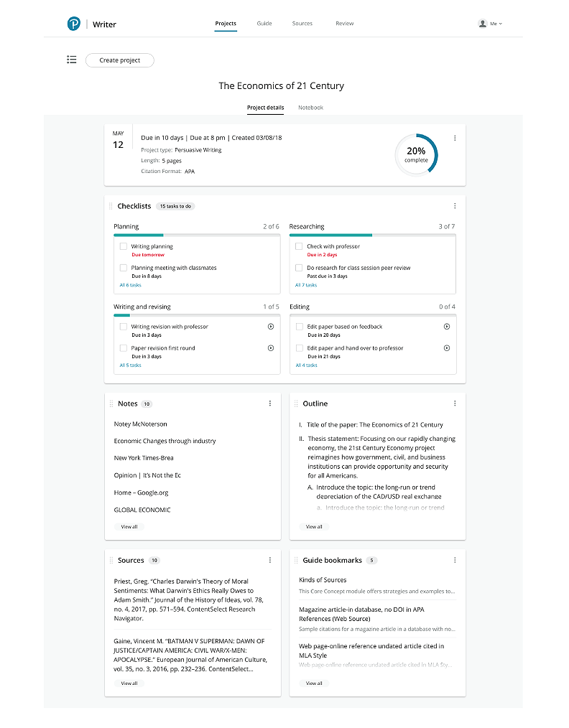
Task: Check Paper revision first round task
Action: pos(124,348)
